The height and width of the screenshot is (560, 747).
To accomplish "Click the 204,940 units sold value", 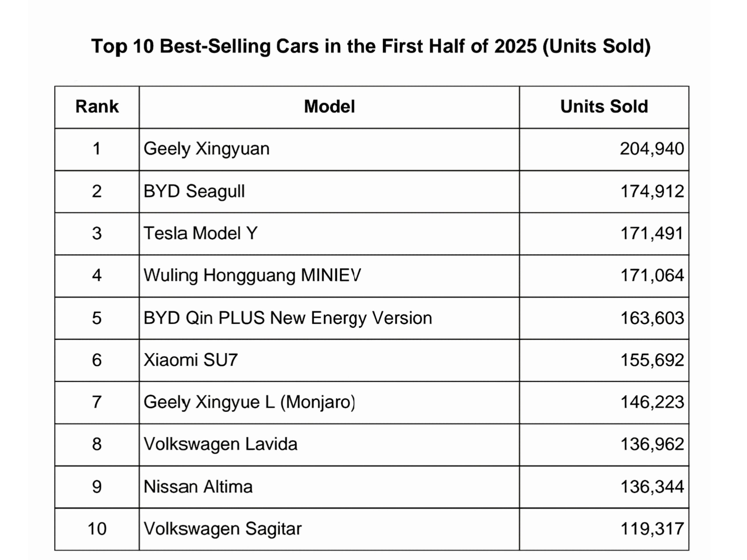I will click(x=652, y=149).
